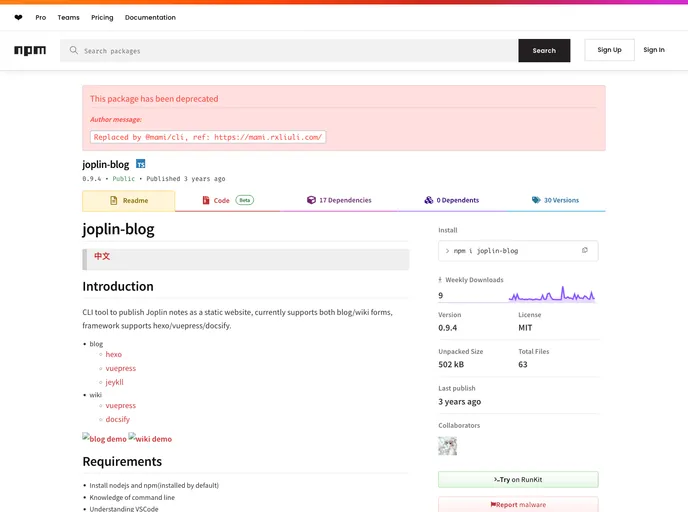
Task: Switch to the 17 Dependencies tab
Action: click(339, 201)
